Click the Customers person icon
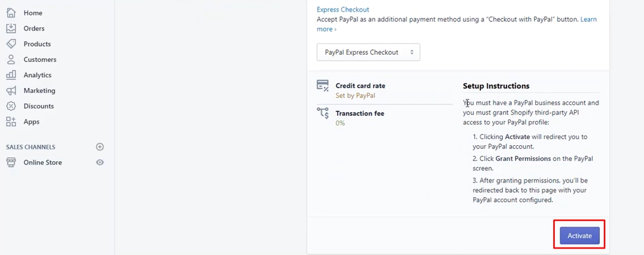Image resolution: width=644 pixels, height=255 pixels. (11, 59)
